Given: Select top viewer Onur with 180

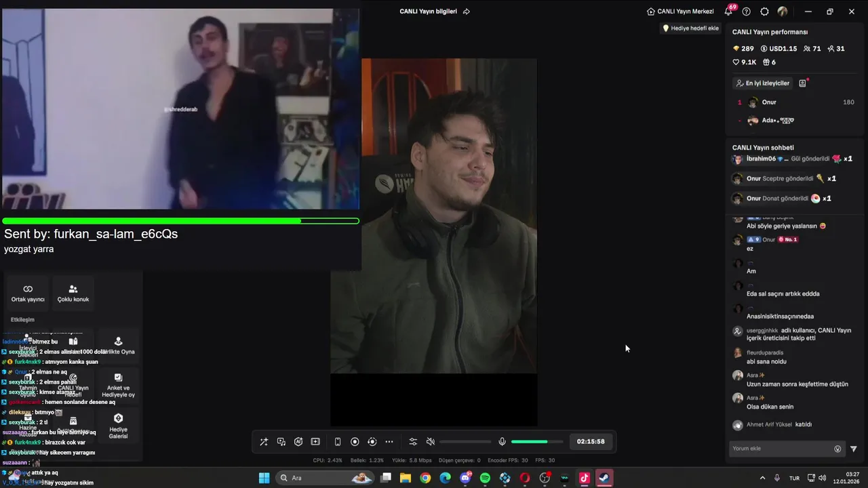Looking at the screenshot, I should click(795, 102).
